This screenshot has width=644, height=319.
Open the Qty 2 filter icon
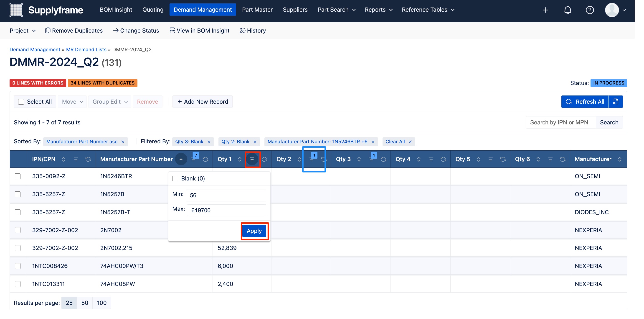(x=312, y=159)
